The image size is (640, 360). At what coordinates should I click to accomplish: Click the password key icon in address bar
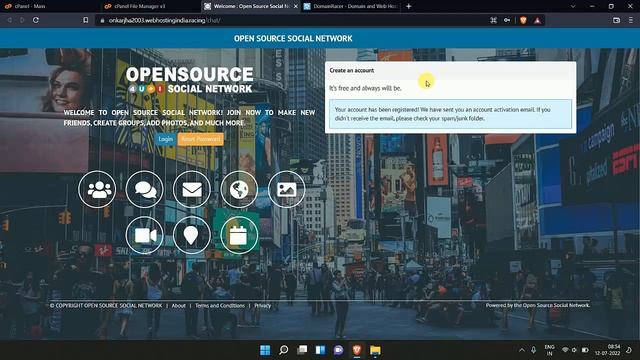tap(507, 20)
